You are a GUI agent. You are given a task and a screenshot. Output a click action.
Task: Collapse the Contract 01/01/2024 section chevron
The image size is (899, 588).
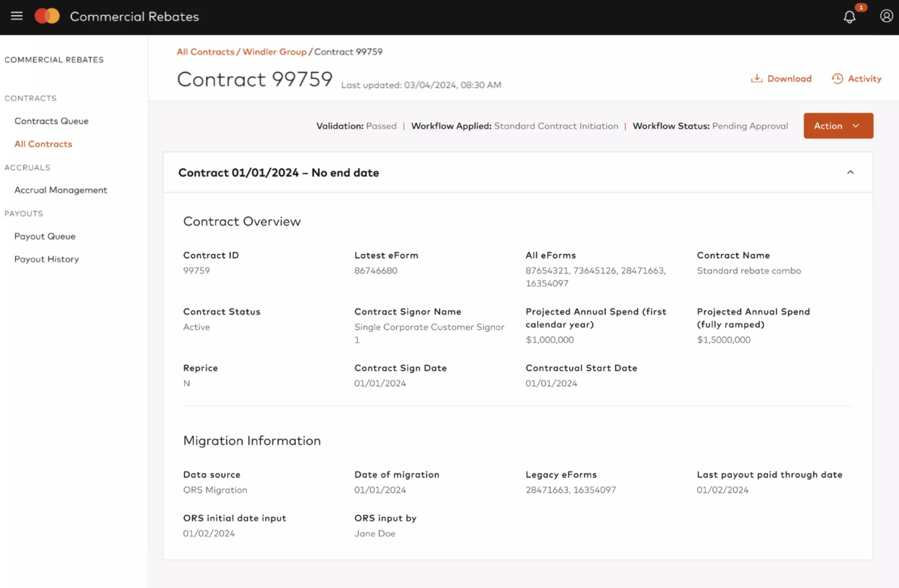click(850, 172)
